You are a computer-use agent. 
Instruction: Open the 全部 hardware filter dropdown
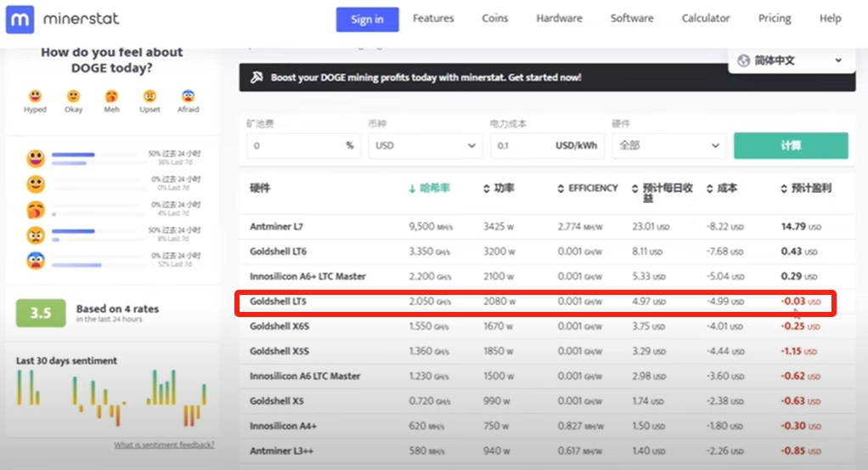[668, 146]
